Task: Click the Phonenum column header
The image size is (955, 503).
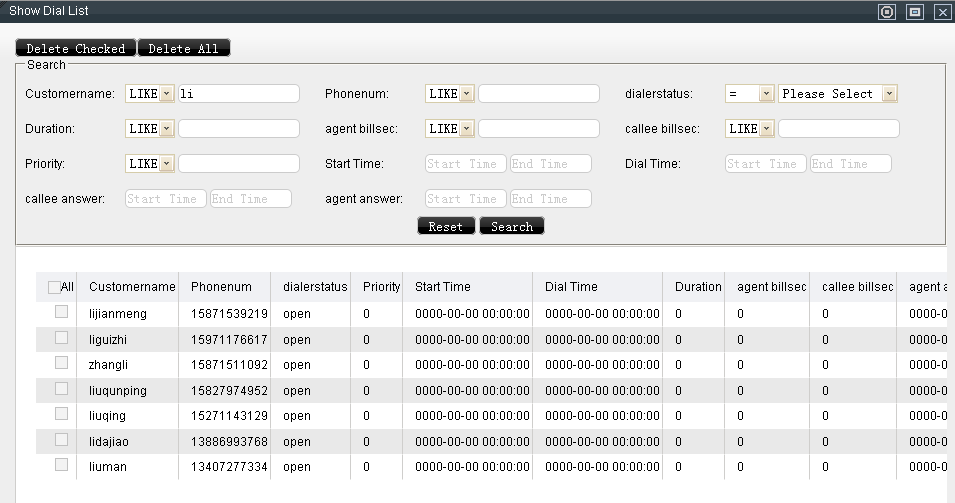Action: tap(221, 287)
